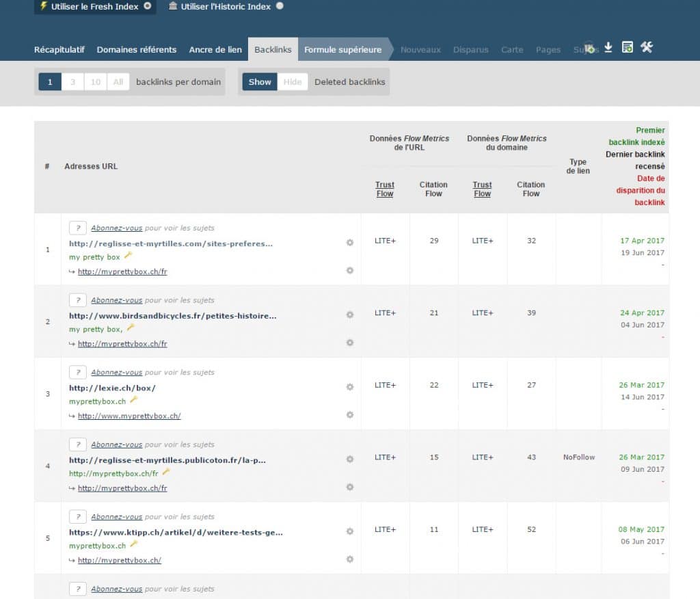Open birdsandbicycles.fr source URL
Screen dimensions: 700x599
click(x=173, y=316)
